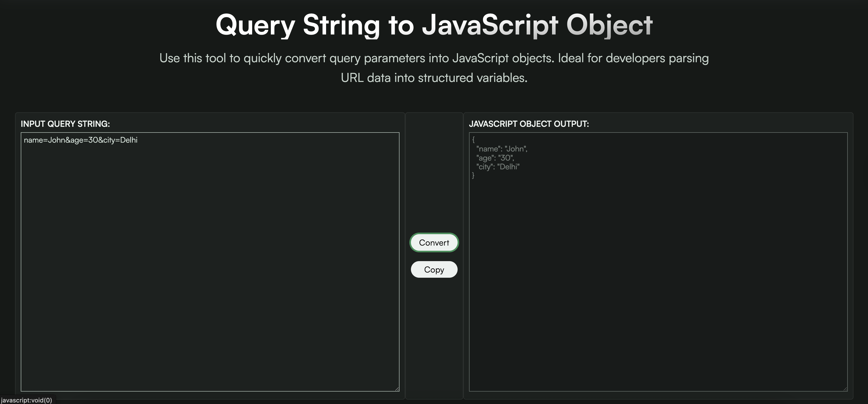Click the Convert button
Screen dimensions: 868x404
tap(434, 243)
